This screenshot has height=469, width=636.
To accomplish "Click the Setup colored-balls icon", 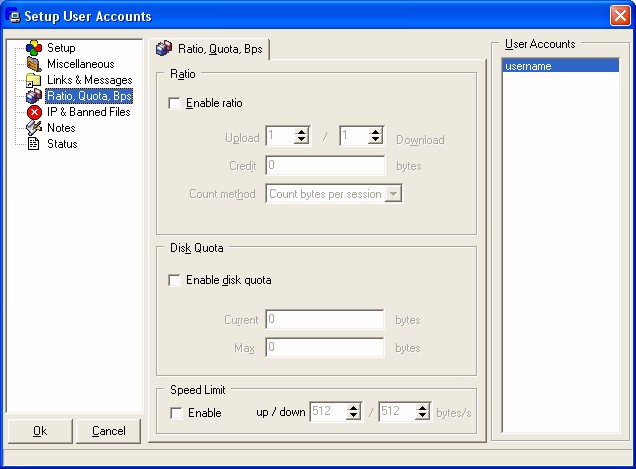I will point(34,48).
